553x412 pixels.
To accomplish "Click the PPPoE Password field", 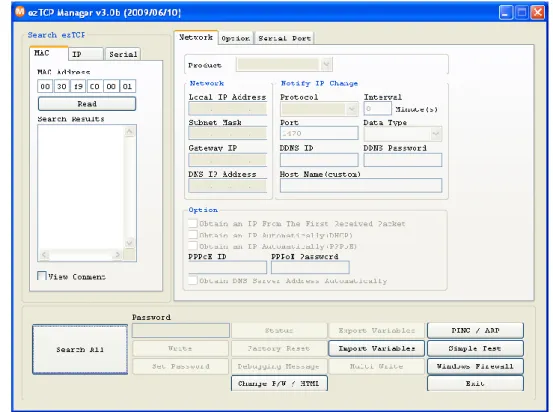I will 310,267.
